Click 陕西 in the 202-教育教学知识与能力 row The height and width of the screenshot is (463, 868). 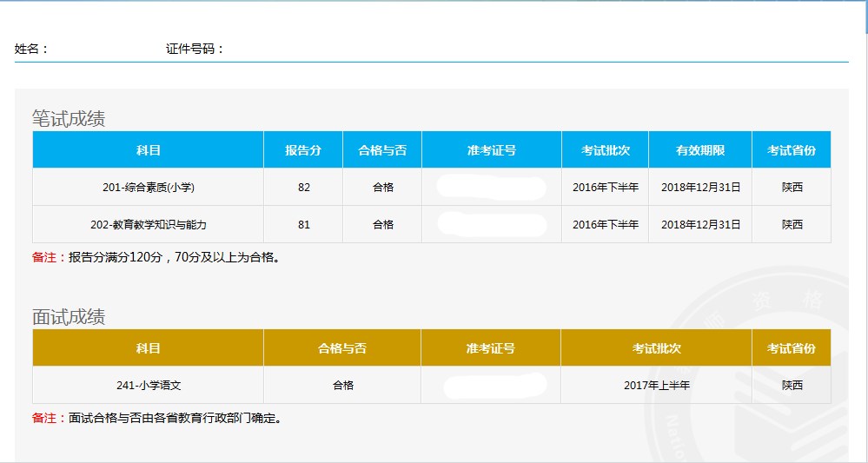pos(792,225)
